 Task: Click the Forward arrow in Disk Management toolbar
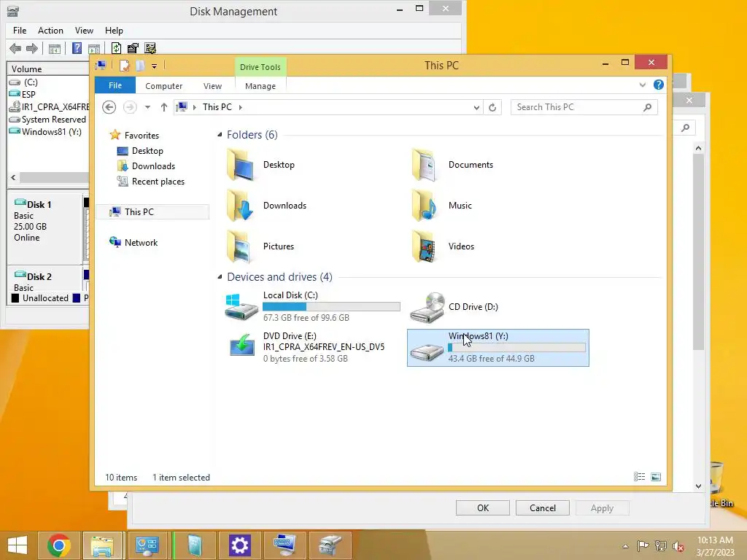[x=32, y=48]
